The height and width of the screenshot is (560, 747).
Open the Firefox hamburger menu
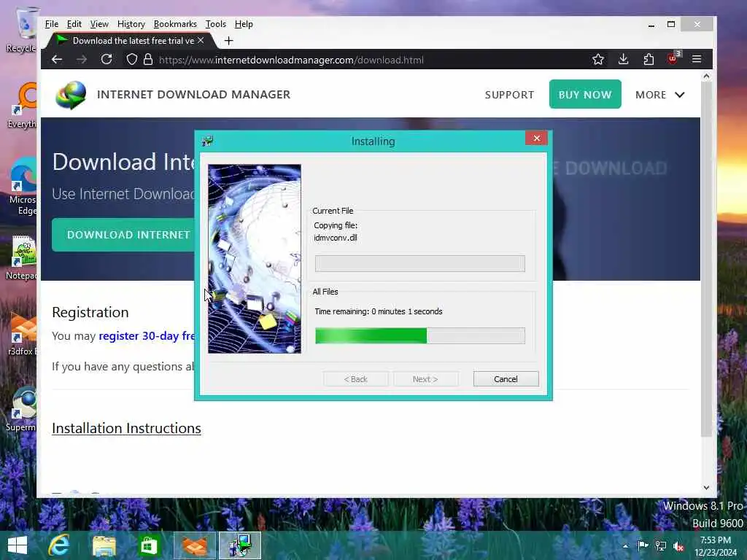pyautogui.click(x=697, y=60)
